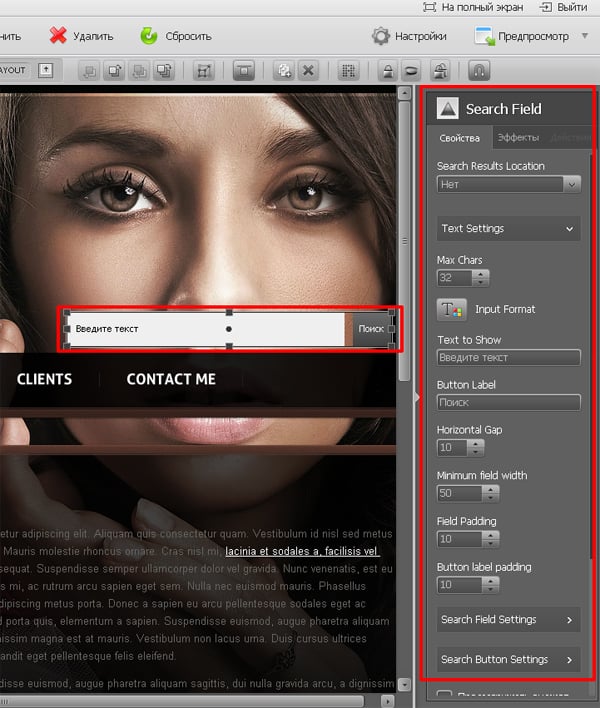Viewport: 600px width, 708px height.
Task: Open the Search Results Location dropdown
Action: click(x=571, y=184)
